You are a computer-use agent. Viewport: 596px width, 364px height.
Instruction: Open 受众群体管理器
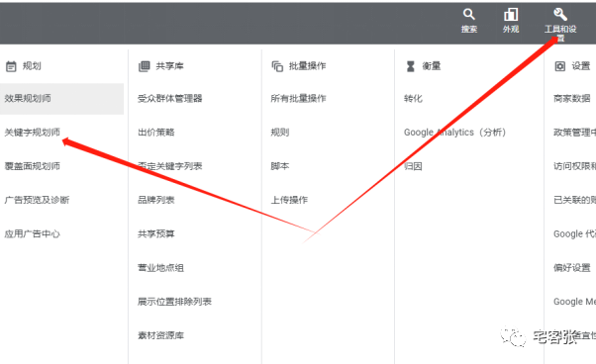(170, 99)
